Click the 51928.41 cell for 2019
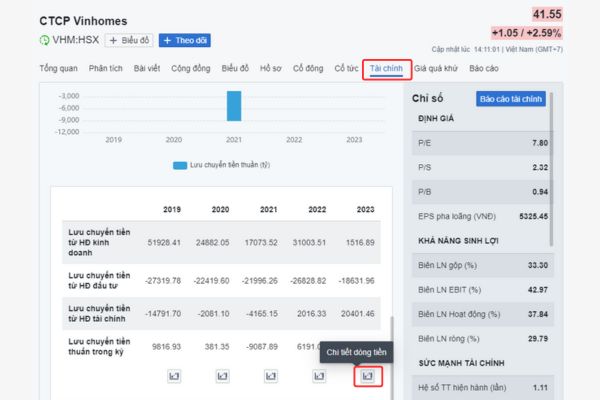600x400 pixels. pyautogui.click(x=164, y=243)
